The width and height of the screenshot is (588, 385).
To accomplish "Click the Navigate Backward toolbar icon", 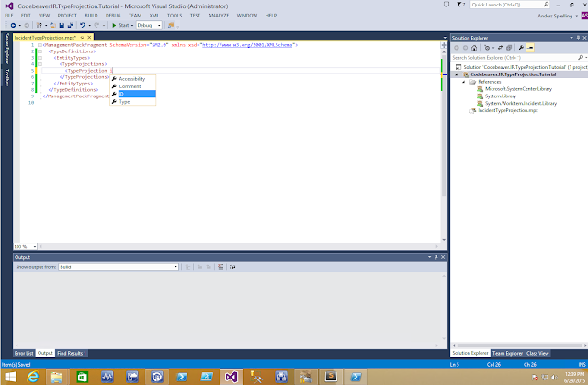I will [13, 25].
